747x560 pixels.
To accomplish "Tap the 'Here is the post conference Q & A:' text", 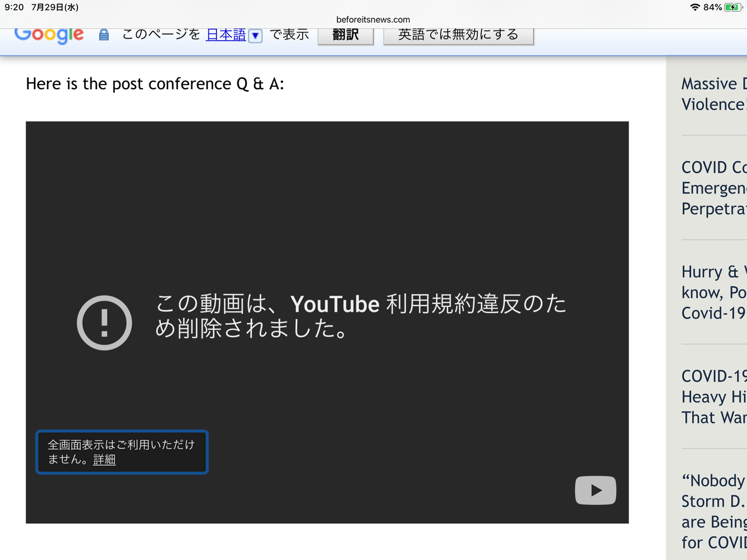I will (155, 84).
